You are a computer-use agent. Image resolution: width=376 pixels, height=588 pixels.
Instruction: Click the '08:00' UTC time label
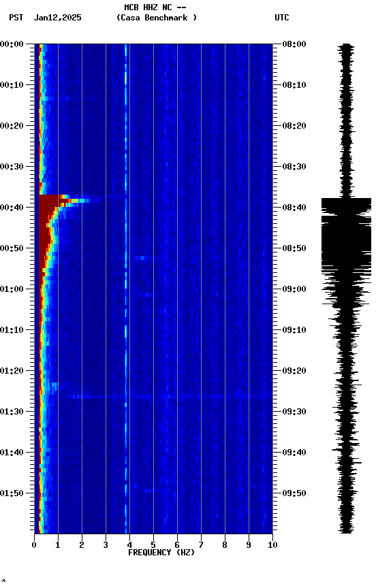(x=294, y=44)
